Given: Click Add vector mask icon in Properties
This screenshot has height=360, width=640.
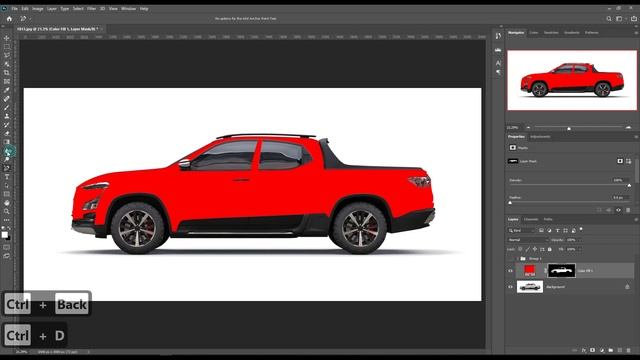Looking at the screenshot, I should click(x=629, y=161).
